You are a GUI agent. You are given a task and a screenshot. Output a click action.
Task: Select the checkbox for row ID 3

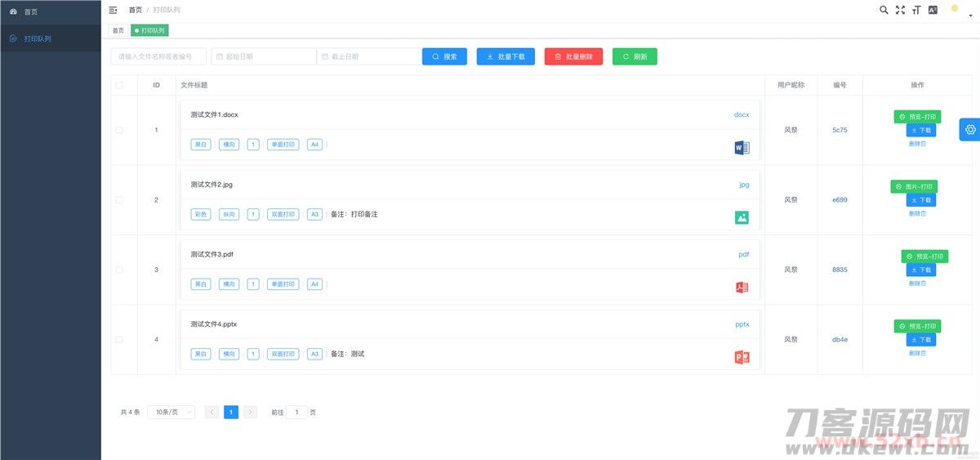click(119, 270)
